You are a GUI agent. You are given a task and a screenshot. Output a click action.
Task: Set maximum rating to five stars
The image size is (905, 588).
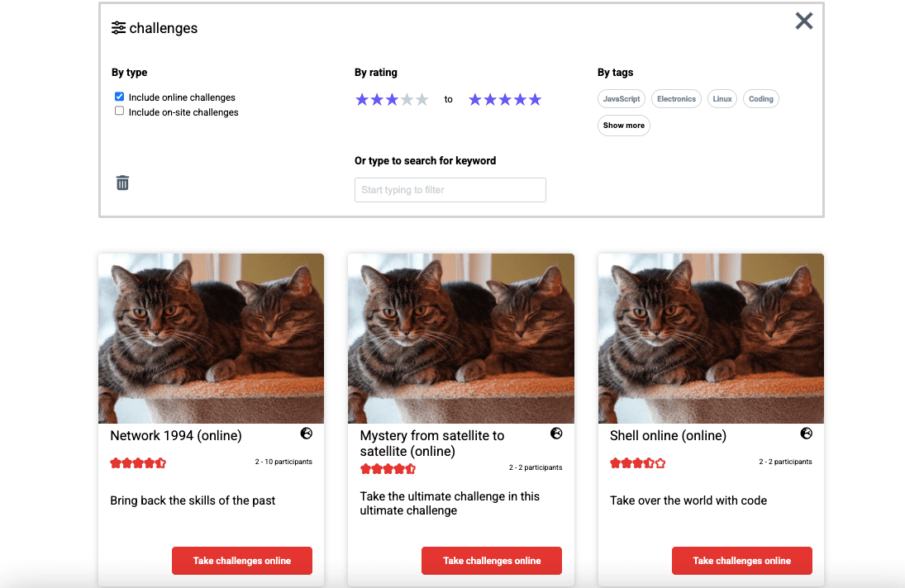click(535, 100)
